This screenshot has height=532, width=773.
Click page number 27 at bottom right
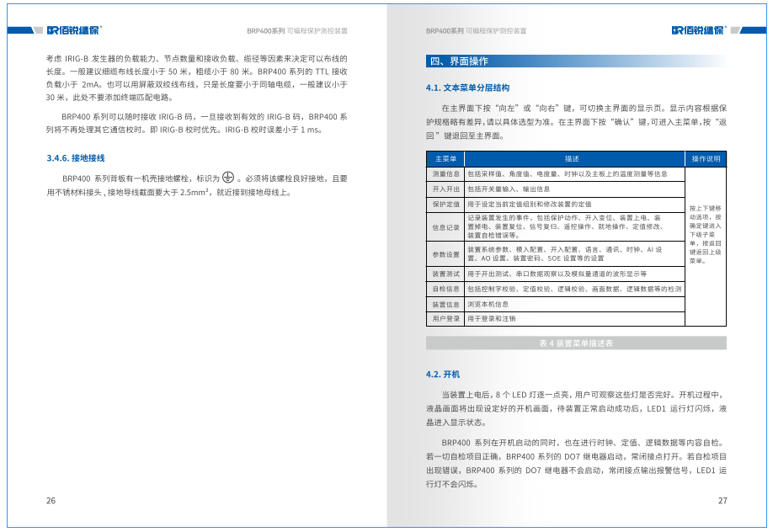coord(722,501)
